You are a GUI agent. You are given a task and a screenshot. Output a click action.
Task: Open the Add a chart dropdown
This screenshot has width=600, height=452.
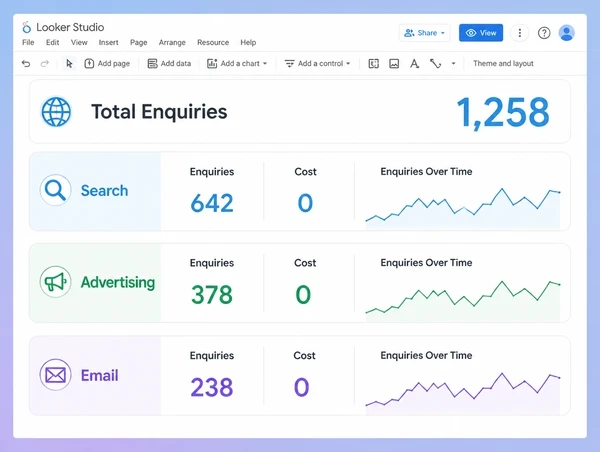[237, 64]
